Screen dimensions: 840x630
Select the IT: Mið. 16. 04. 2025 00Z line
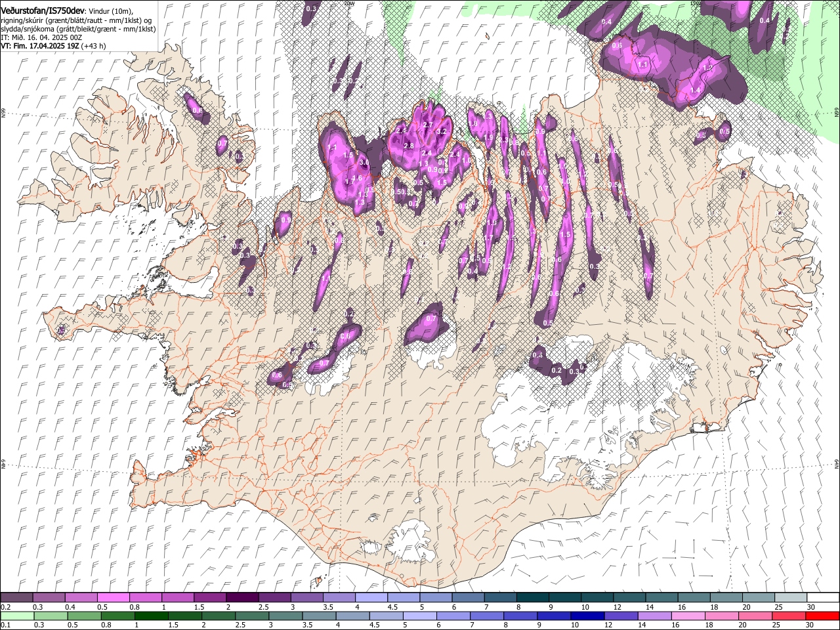point(41,38)
